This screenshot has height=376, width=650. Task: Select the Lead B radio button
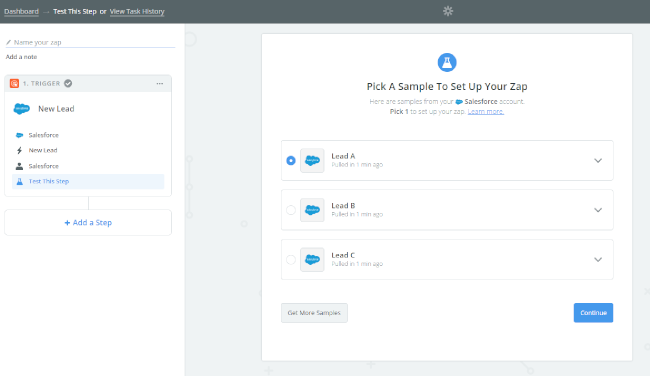291,210
